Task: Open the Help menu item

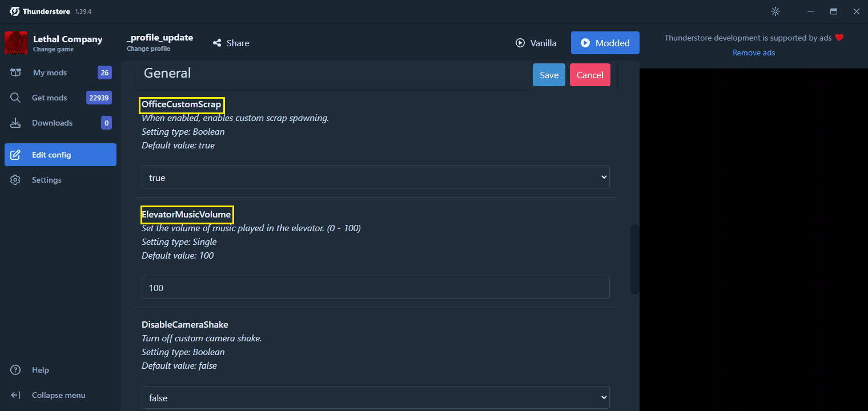Action: pos(61,370)
